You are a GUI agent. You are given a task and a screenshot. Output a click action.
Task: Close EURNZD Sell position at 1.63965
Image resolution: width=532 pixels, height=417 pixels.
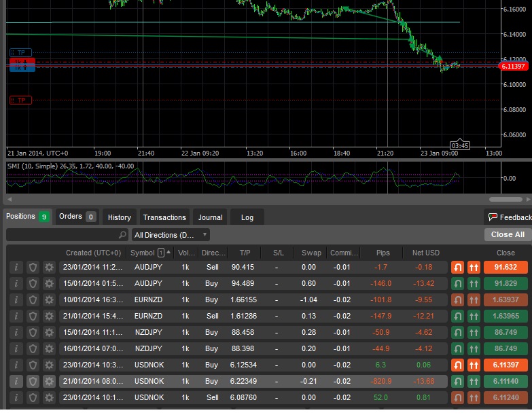506,316
